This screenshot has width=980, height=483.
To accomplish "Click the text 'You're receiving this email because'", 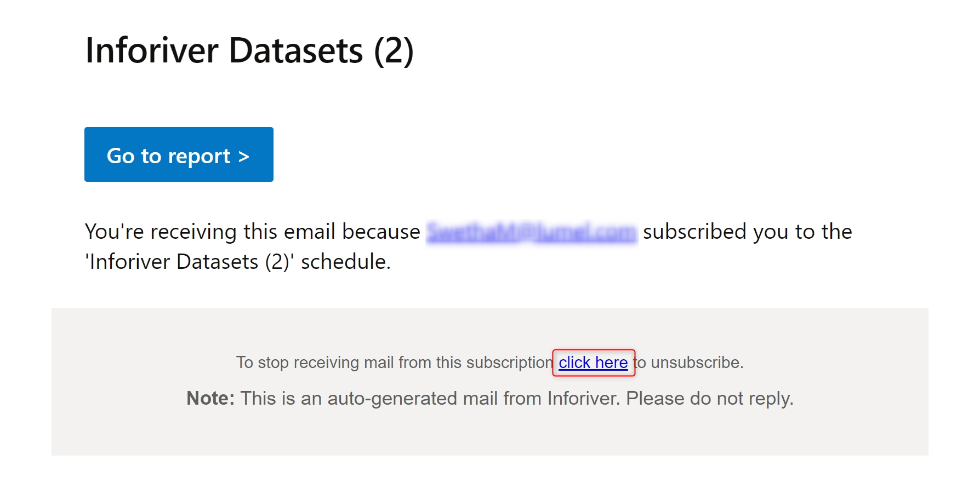I will 252,232.
